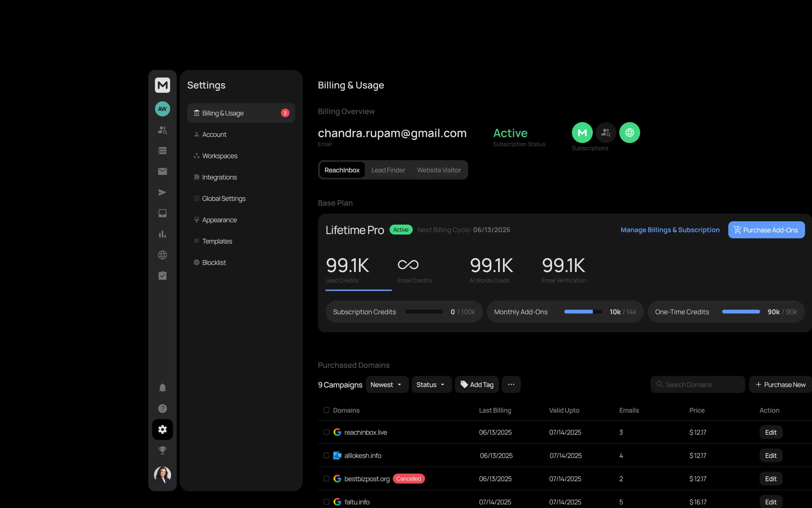The image size is (812, 508).
Task: Open the Newest sort dropdown
Action: point(387,384)
